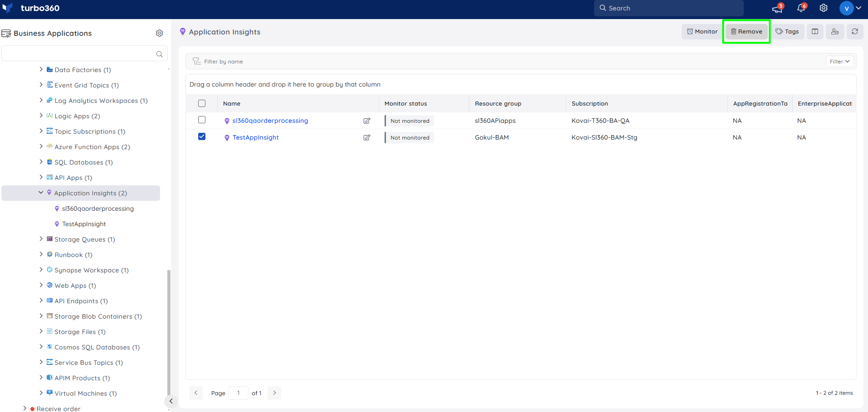Select Web Apps in tree
The image size is (868, 412).
(x=75, y=286)
